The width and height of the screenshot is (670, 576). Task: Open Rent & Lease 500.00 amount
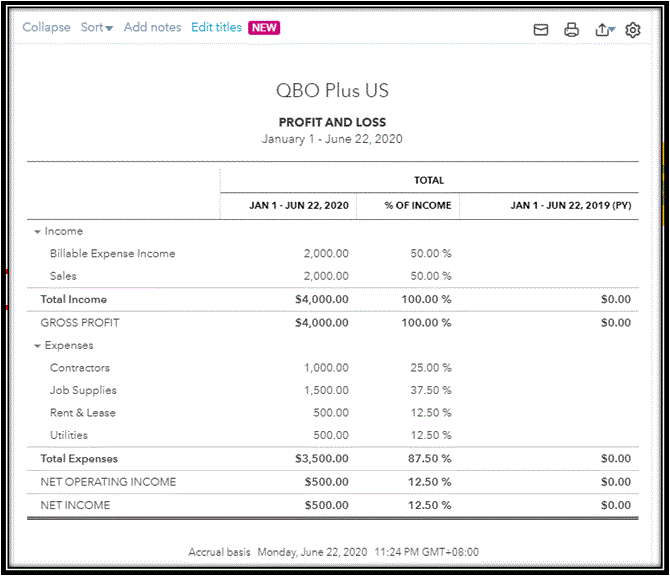(x=331, y=413)
